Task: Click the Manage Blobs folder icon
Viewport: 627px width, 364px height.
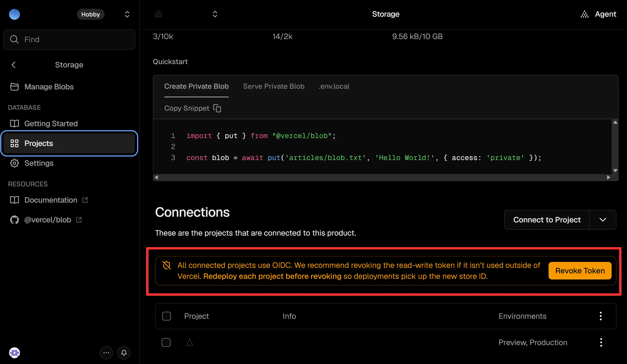Action: pos(14,87)
